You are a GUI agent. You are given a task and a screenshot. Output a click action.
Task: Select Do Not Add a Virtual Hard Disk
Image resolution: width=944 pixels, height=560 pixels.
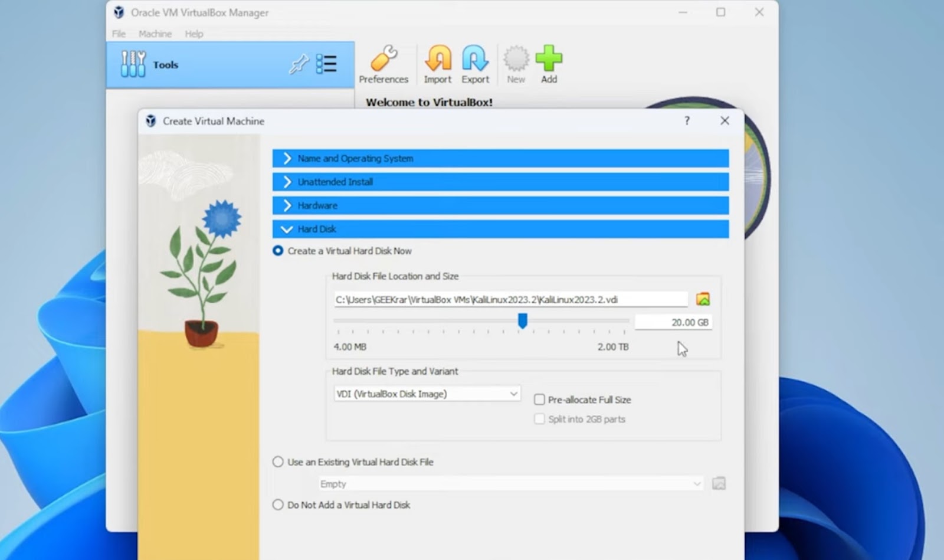[278, 505]
